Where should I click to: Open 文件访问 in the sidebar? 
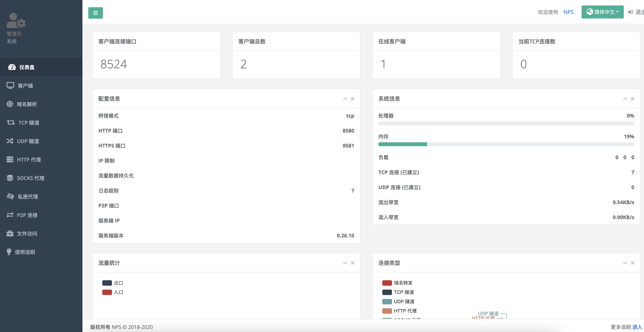tap(27, 233)
